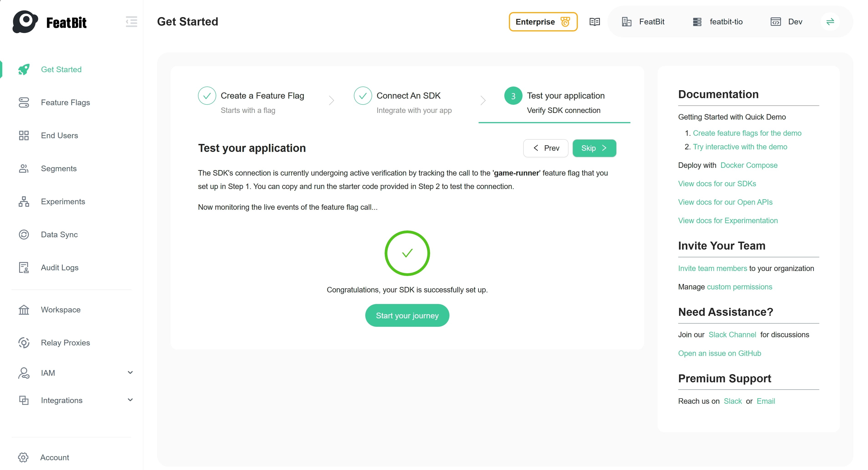This screenshot has width=868, height=470.
Task: Open the Relay Proxies sidebar icon
Action: point(24,343)
